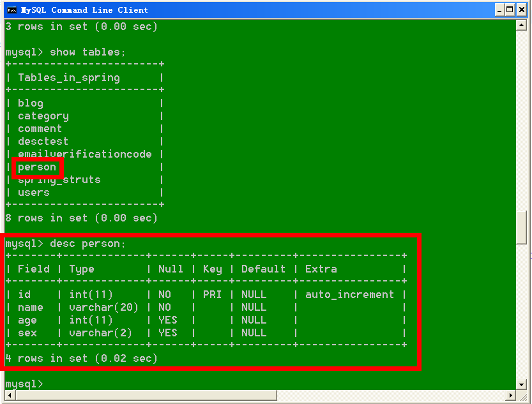Click the 'Key' column header
The width and height of the screenshot is (532, 404).
tap(213, 269)
